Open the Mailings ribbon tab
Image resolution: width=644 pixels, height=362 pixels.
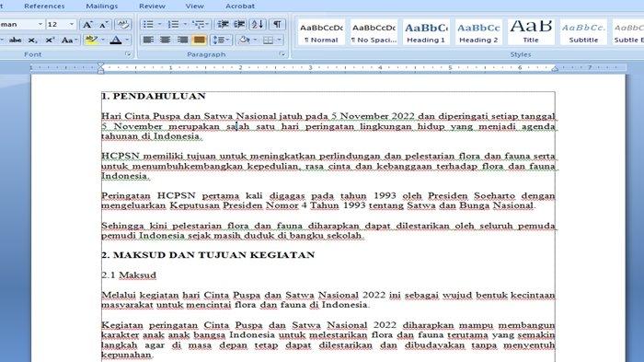(x=102, y=6)
